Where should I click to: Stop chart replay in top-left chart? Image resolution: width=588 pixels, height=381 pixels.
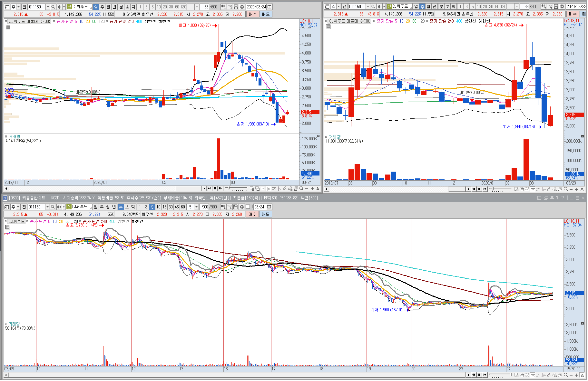(x=215, y=188)
